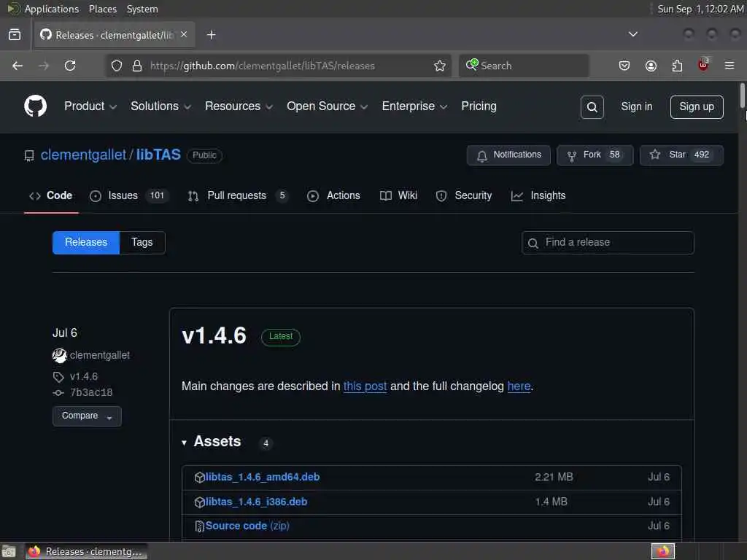Screen dimensions: 747x560
Task: Expand the Product dropdown menu
Action: coord(90,106)
